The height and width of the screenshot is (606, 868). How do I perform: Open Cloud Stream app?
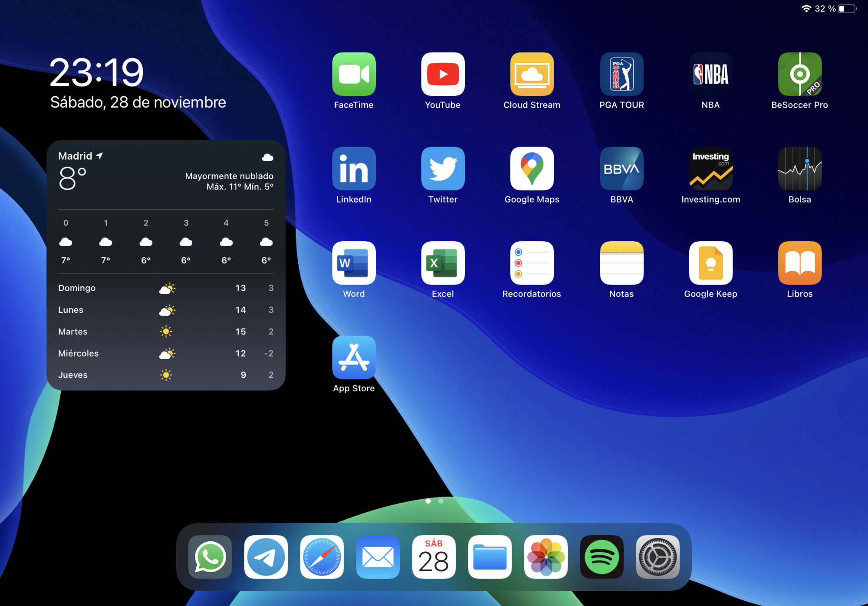pos(532,74)
